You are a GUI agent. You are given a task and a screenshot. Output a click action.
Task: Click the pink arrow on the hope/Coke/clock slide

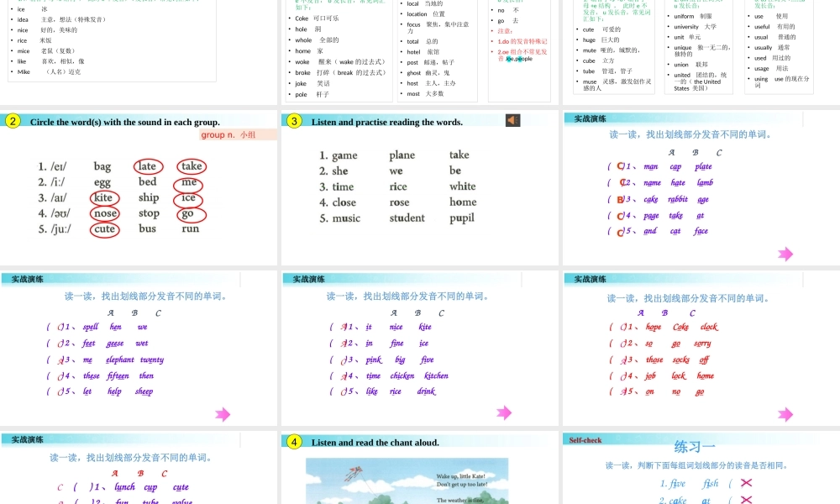(x=785, y=414)
